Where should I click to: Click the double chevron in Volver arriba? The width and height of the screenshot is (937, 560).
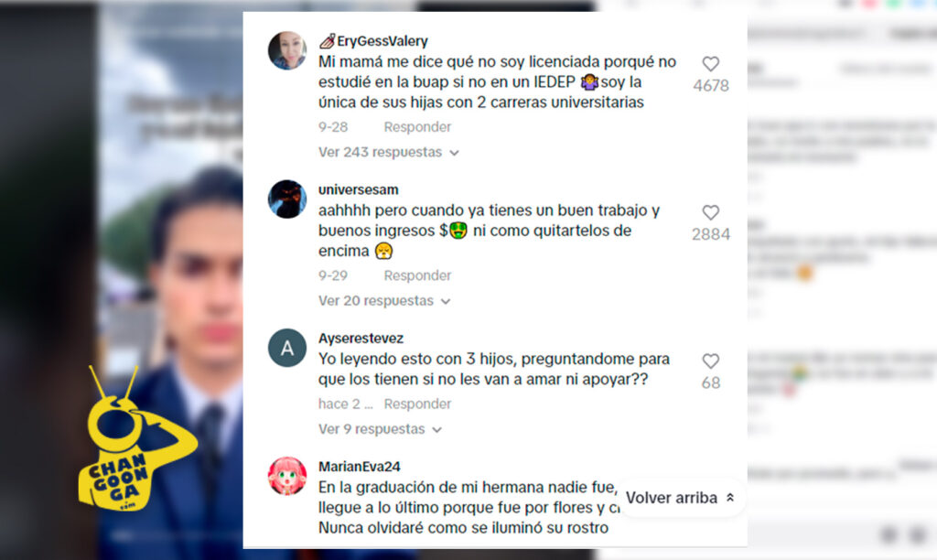[x=729, y=497]
